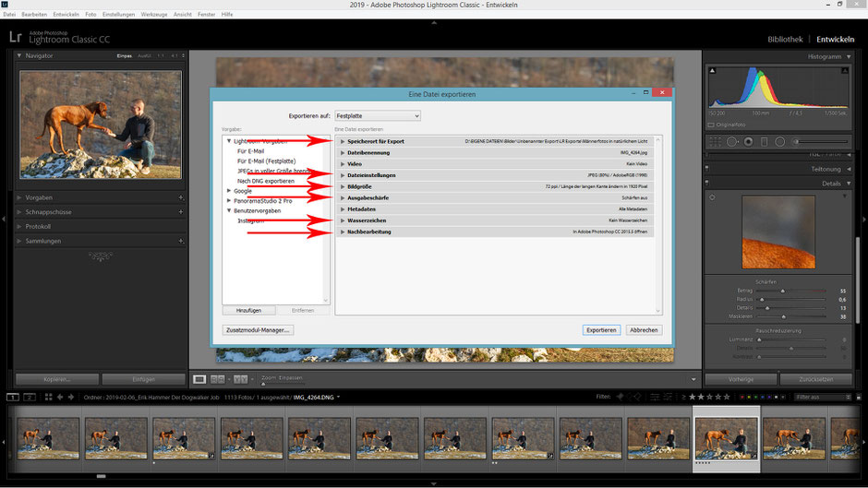868x488 pixels.
Task: Go forward with the right arrow icon
Action: point(71,397)
